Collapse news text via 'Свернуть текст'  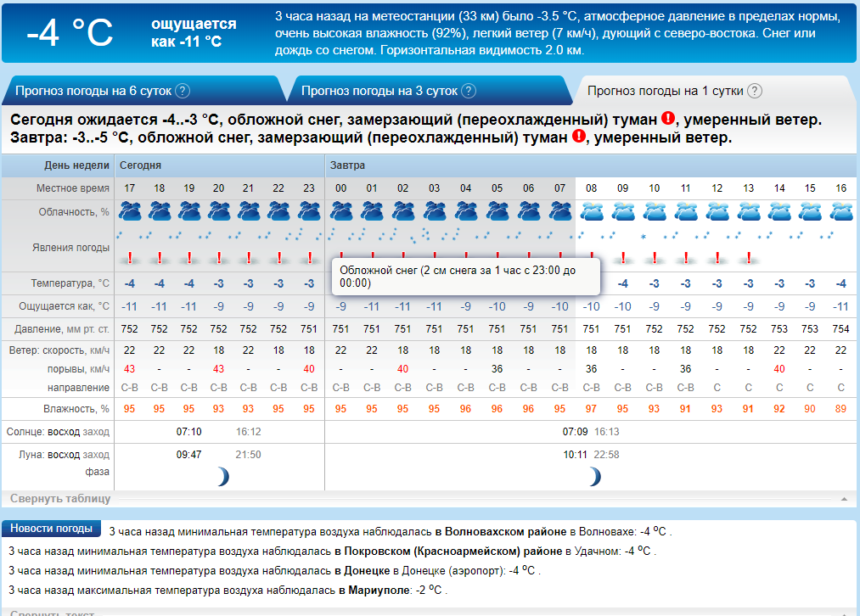[52, 613]
